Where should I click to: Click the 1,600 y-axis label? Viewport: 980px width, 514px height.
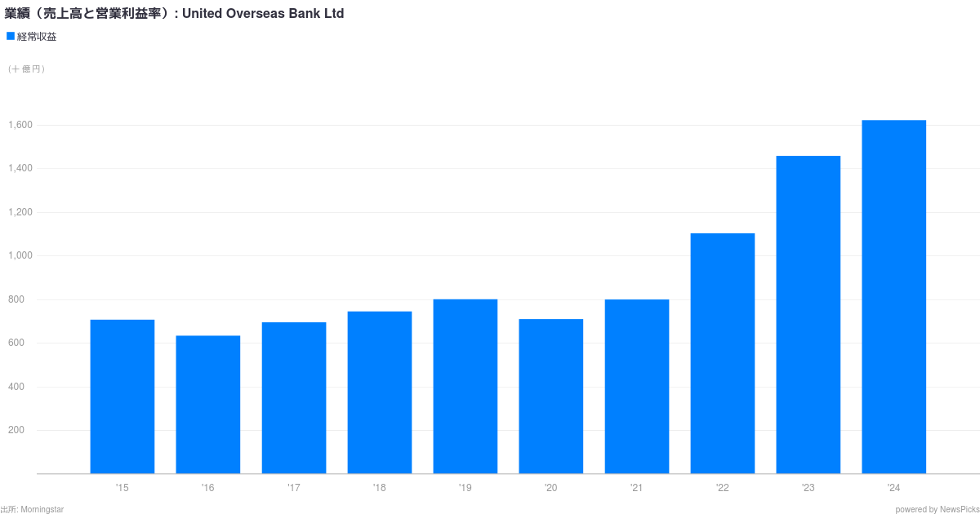click(20, 125)
